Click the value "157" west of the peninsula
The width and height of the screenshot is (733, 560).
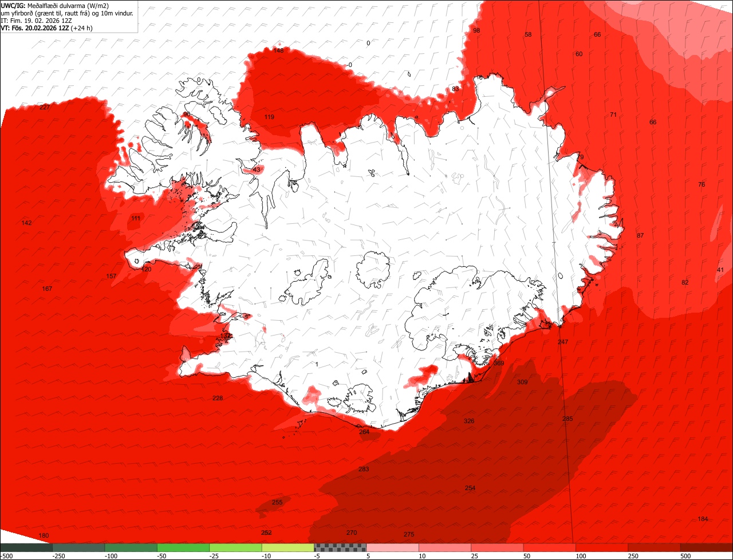click(x=111, y=276)
